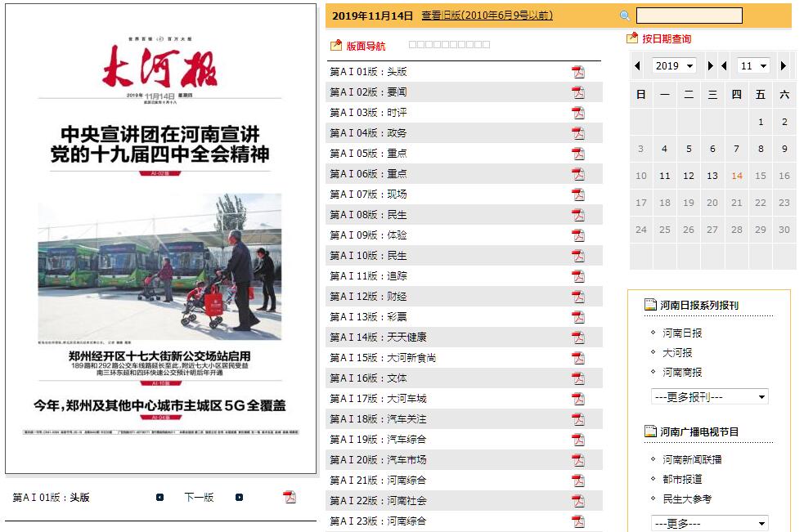Viewport: 804px width, 532px height.
Task: Open page 第AⅠ16版：文体
Action: tap(368, 378)
